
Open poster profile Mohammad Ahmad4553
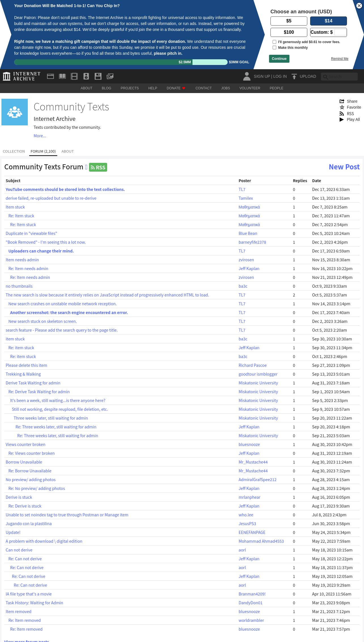click(x=261, y=541)
